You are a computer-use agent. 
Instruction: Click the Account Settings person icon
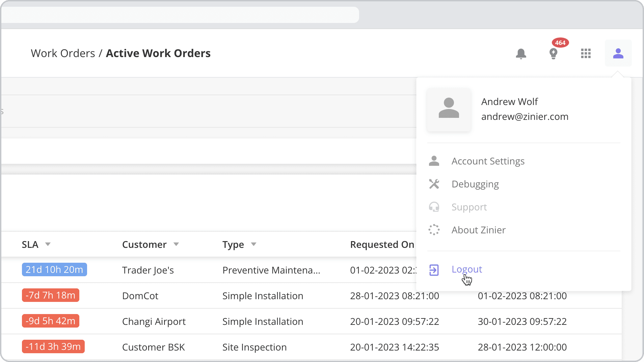(434, 161)
